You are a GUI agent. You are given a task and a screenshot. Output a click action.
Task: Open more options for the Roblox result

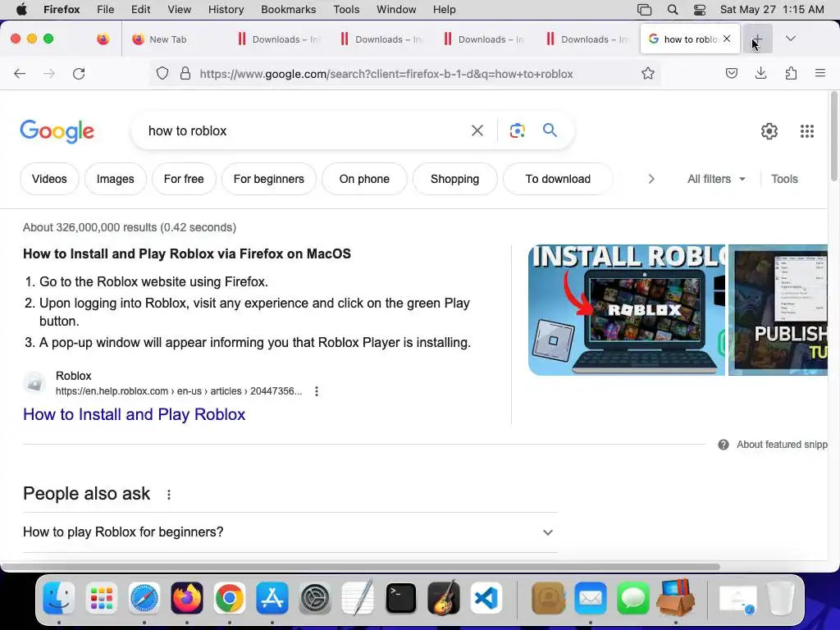pos(317,391)
